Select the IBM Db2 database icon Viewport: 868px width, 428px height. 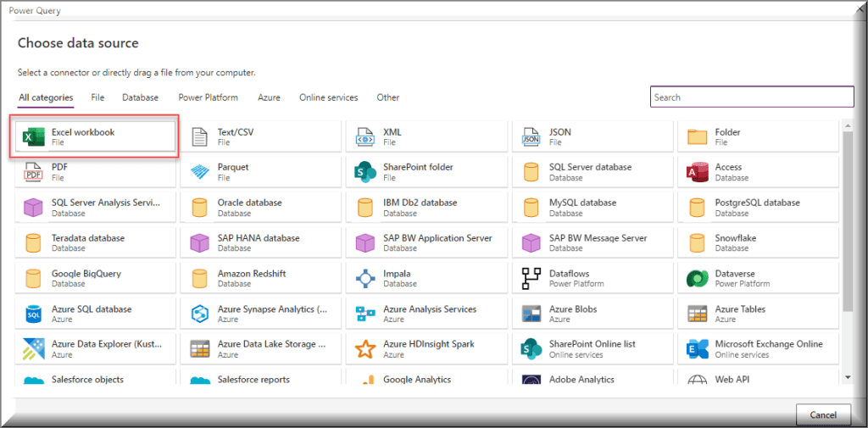[365, 208]
